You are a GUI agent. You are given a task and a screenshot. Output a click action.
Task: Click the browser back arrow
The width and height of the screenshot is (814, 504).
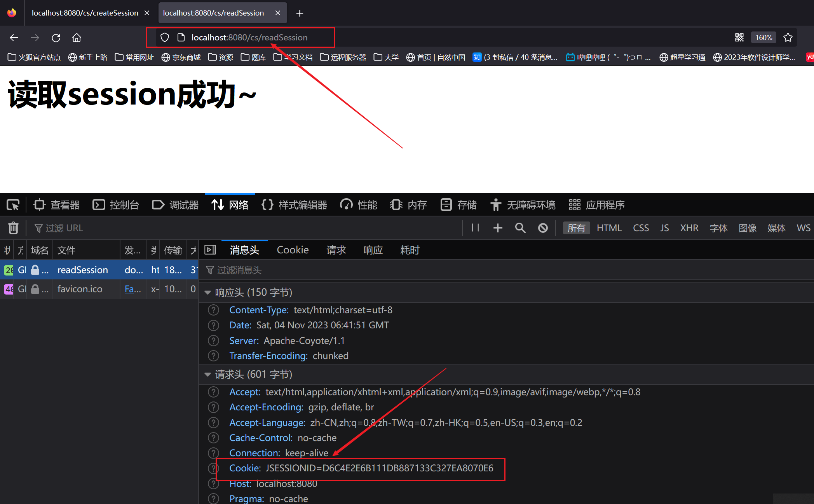14,38
